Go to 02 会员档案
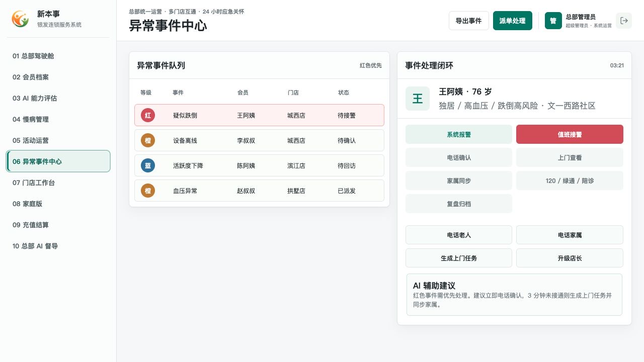Screen dimensions: 644x362 [58, 77]
